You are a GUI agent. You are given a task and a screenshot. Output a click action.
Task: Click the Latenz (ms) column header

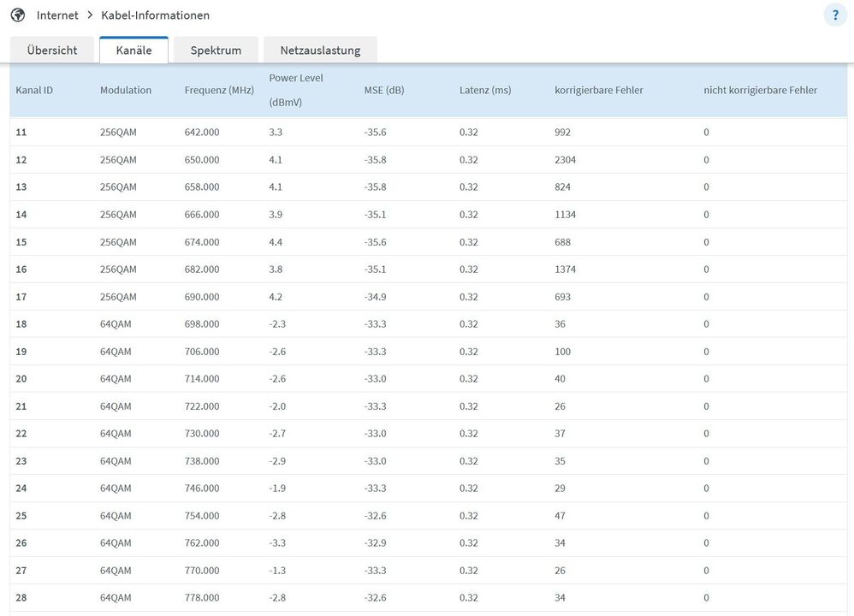(485, 91)
